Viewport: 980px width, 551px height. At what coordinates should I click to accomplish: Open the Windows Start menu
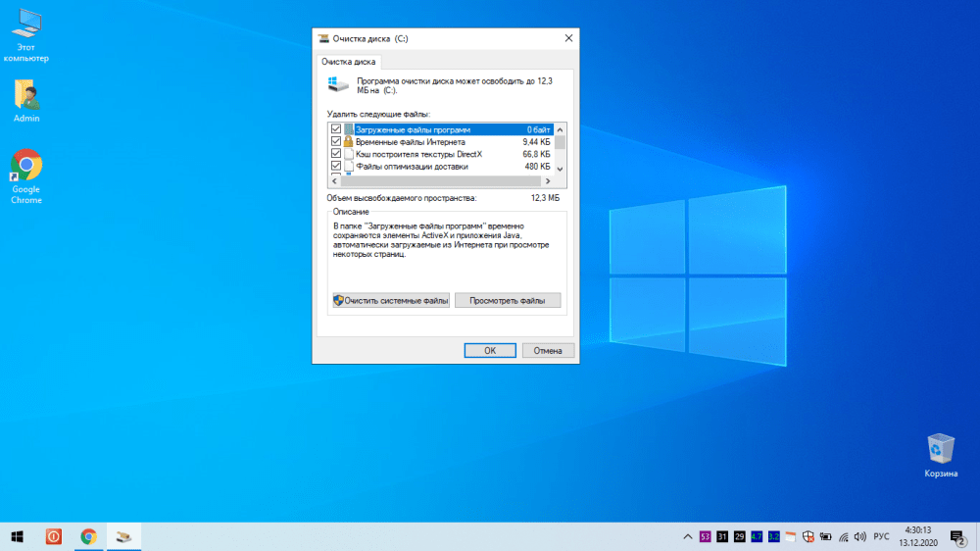(17, 536)
